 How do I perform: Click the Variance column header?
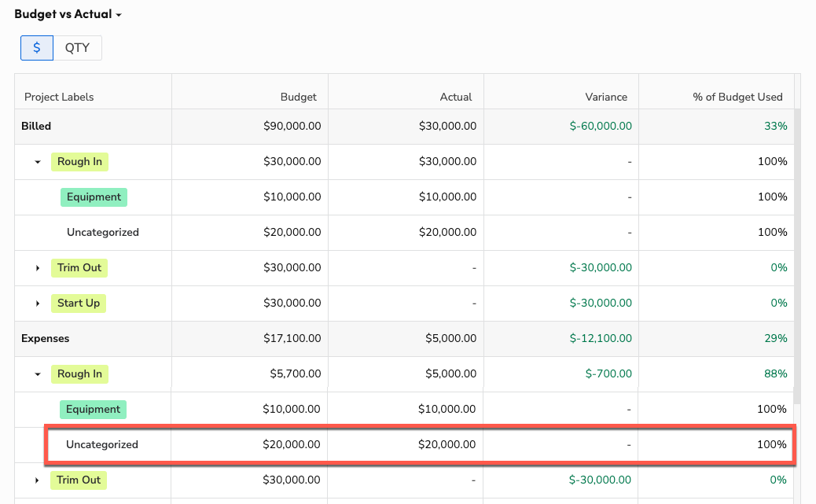click(606, 97)
